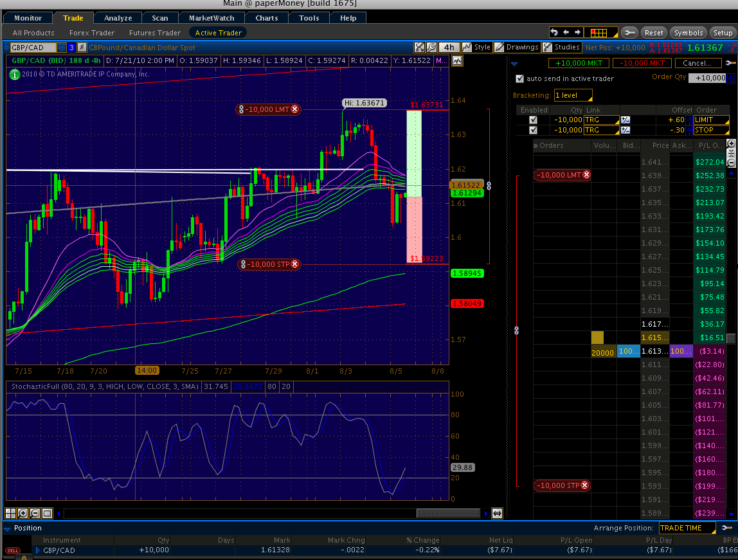This screenshot has width=738, height=560.
Task: Click the reset zoom rectangle icon below the chart
Action: click(x=47, y=514)
